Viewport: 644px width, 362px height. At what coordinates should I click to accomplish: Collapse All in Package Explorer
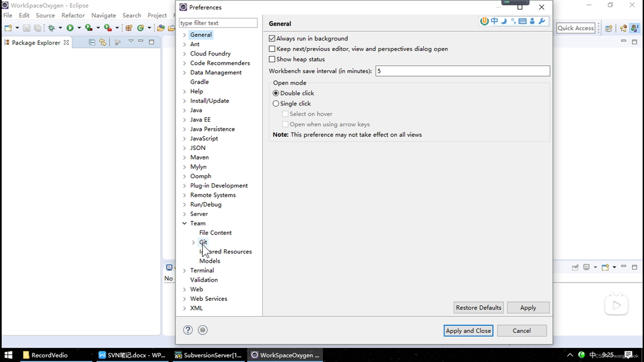click(92, 42)
